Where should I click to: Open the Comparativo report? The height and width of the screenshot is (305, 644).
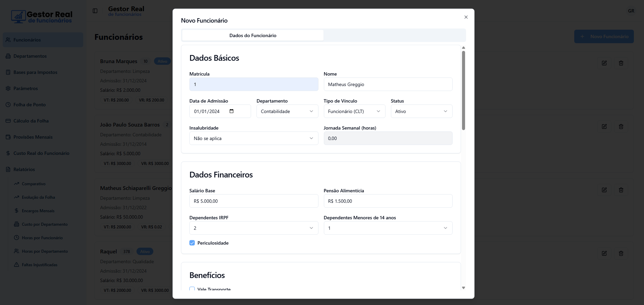pos(47,184)
